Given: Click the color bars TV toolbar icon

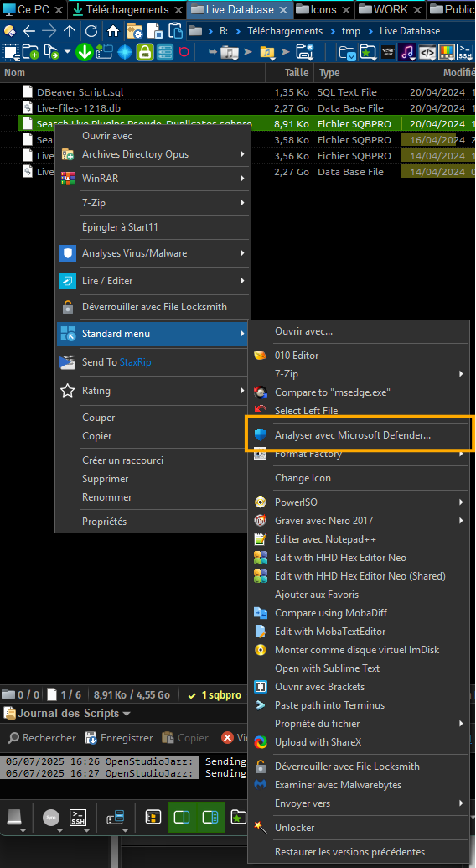Looking at the screenshot, I should (446, 52).
